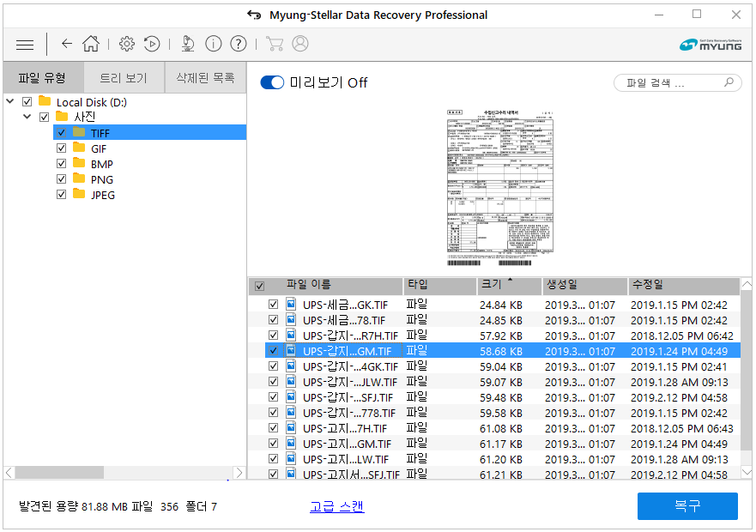Click the search magnifier icon
The width and height of the screenshot is (756, 532).
(x=729, y=82)
